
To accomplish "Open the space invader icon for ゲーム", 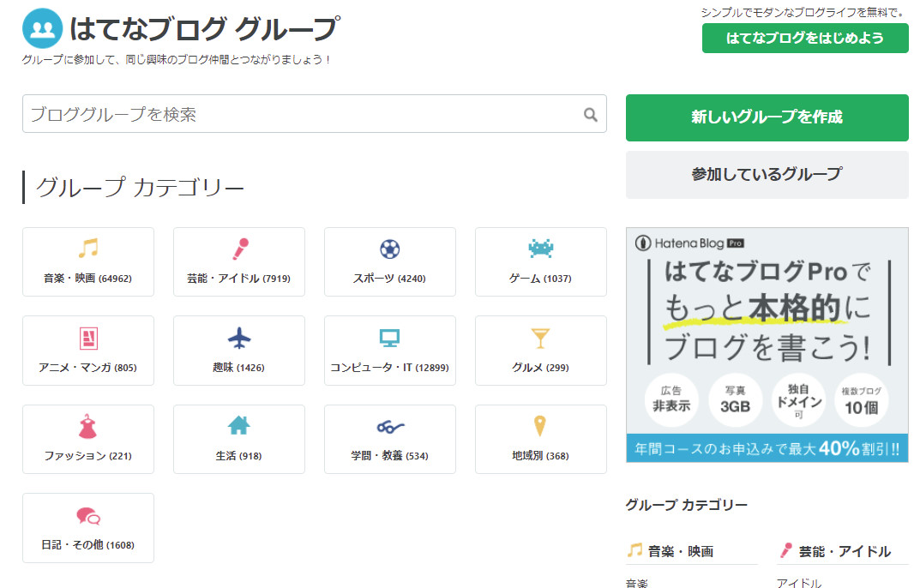I will click(540, 249).
